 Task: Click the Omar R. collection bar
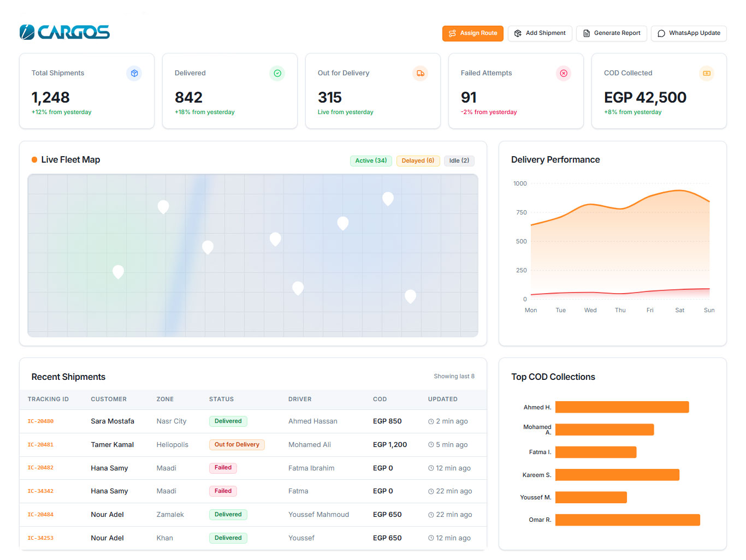click(x=627, y=520)
